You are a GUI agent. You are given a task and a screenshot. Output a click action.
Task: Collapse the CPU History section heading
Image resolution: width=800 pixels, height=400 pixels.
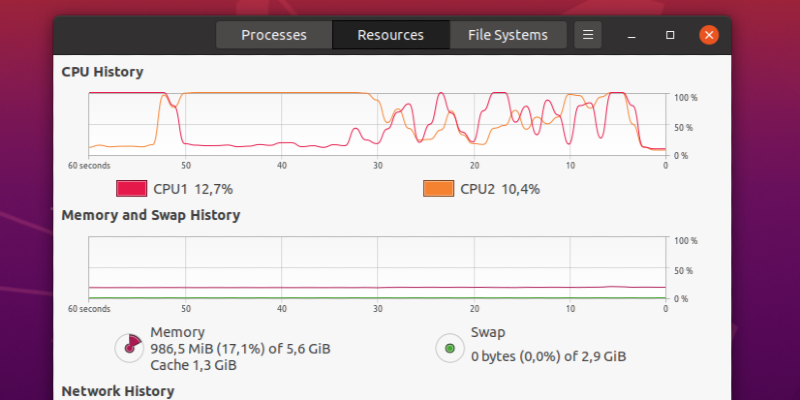click(x=102, y=72)
